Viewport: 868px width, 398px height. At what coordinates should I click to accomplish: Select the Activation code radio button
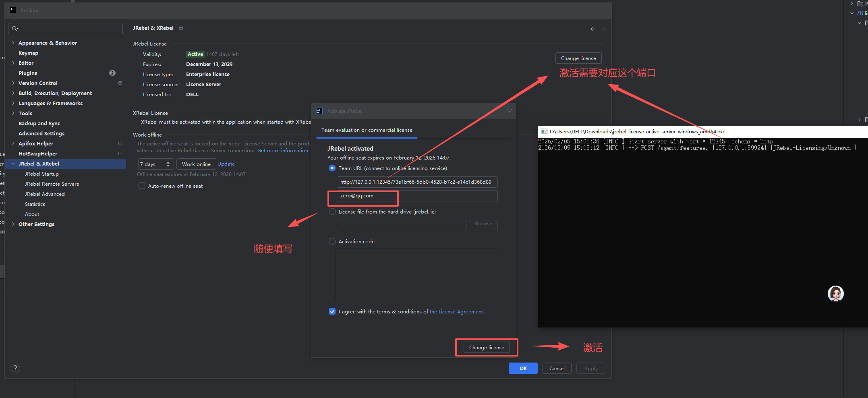[332, 241]
